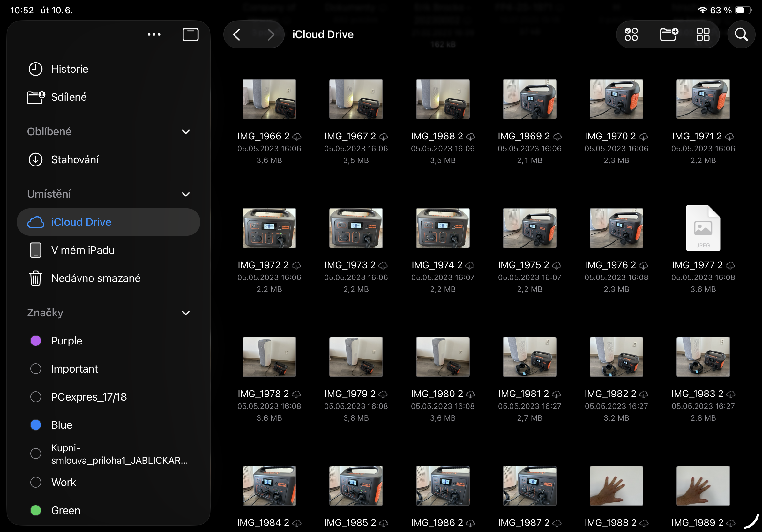
Task: Select the Purple color tag dot
Action: click(35, 341)
